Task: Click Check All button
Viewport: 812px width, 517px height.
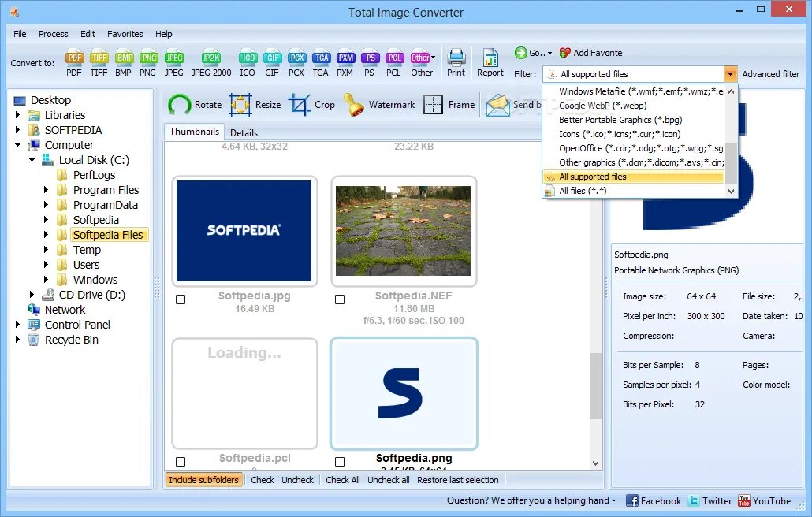Action: (x=342, y=480)
